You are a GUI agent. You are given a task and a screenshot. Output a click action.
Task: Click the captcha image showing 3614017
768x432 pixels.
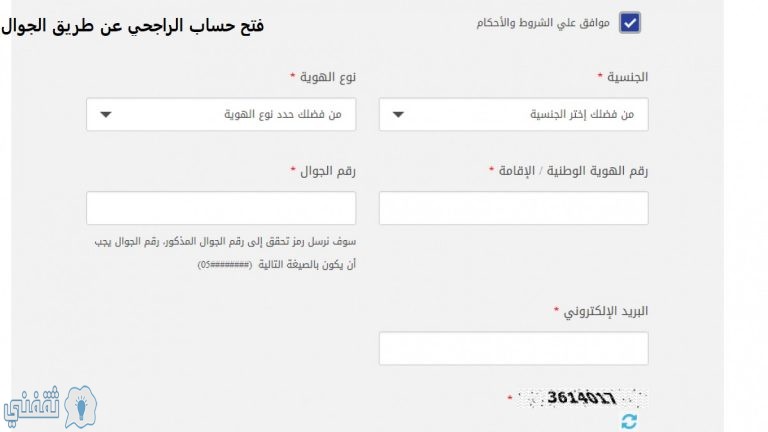[x=583, y=398]
